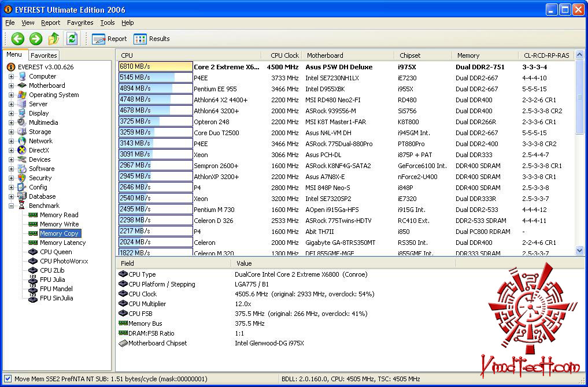
Task: Select the Server tree icon
Action: [x=22, y=104]
